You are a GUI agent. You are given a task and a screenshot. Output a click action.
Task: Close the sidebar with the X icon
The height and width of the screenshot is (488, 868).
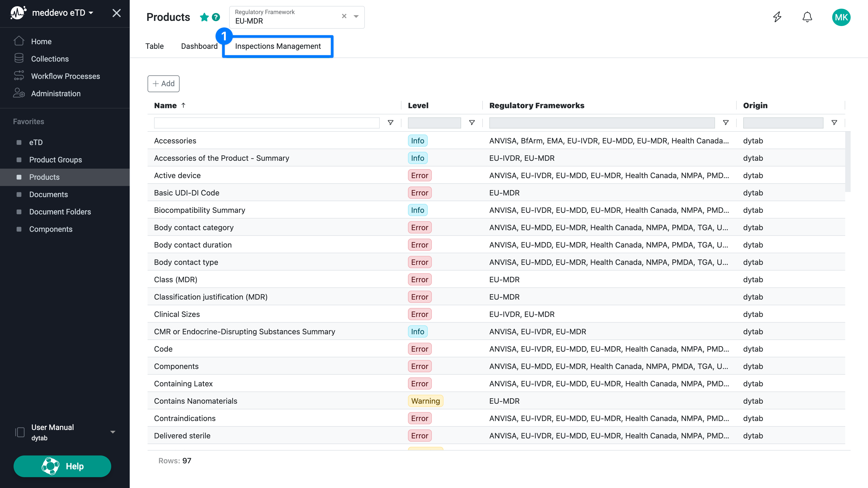(x=117, y=13)
